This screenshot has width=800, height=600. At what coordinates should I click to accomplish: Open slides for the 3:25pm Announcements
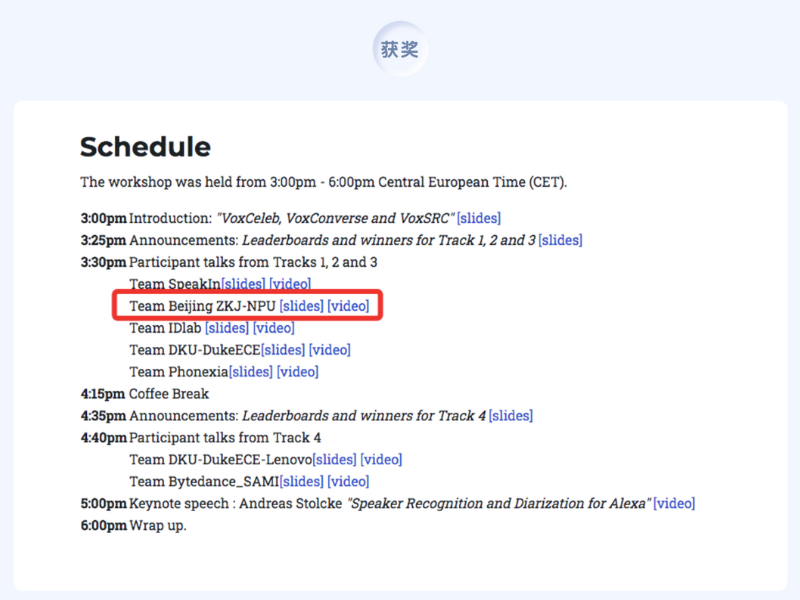[560, 240]
